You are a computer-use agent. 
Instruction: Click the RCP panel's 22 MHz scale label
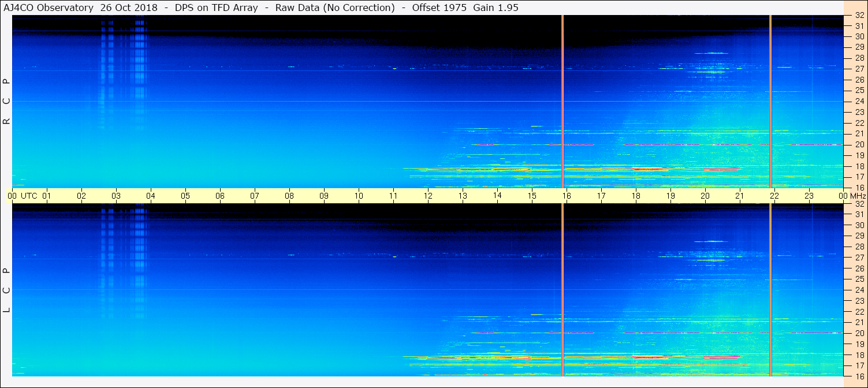(859, 123)
